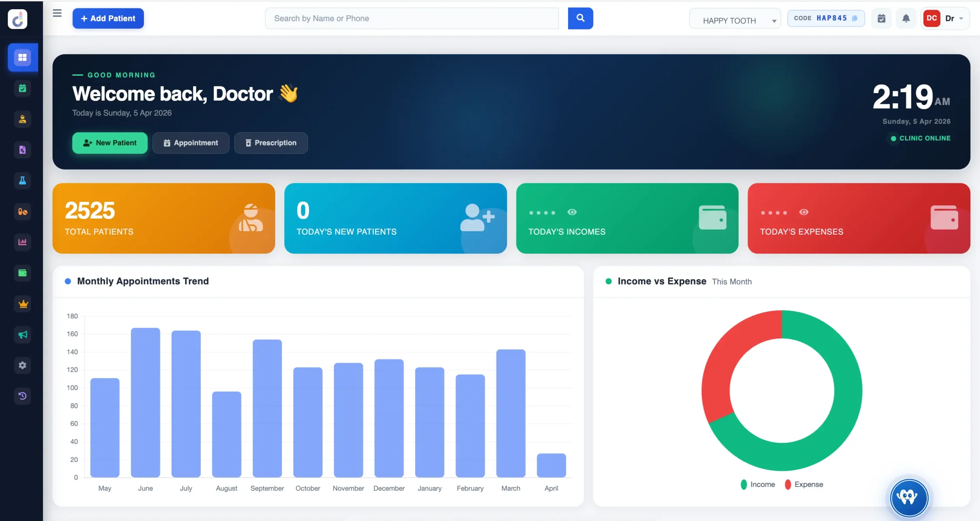This screenshot has height=521, width=980.
Task: Open the Wallet finance icon in sidebar
Action: click(22, 273)
